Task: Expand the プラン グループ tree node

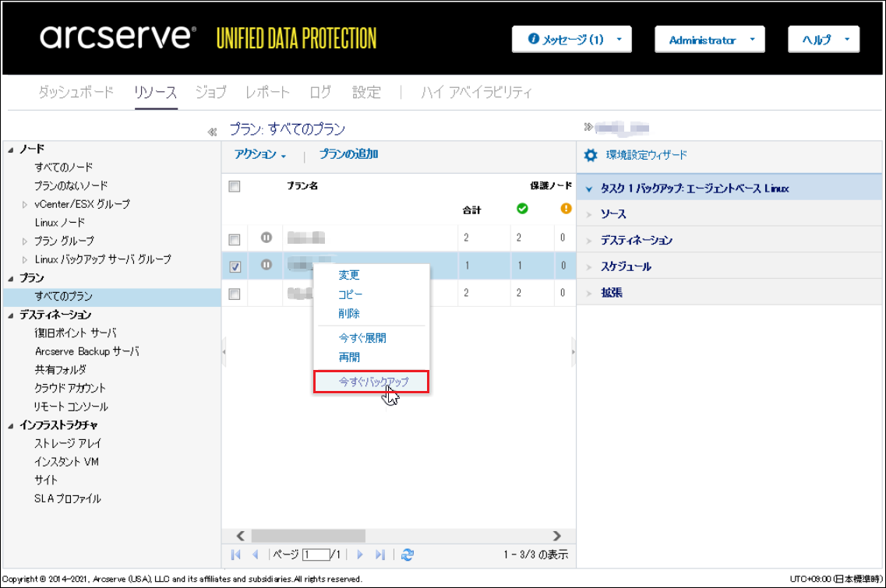Action: pos(24,241)
